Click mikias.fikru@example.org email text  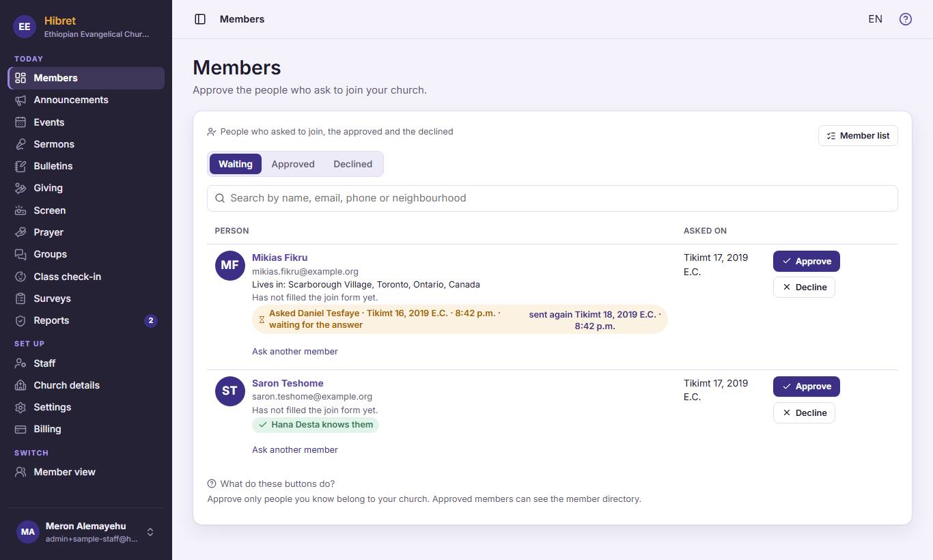tap(305, 271)
